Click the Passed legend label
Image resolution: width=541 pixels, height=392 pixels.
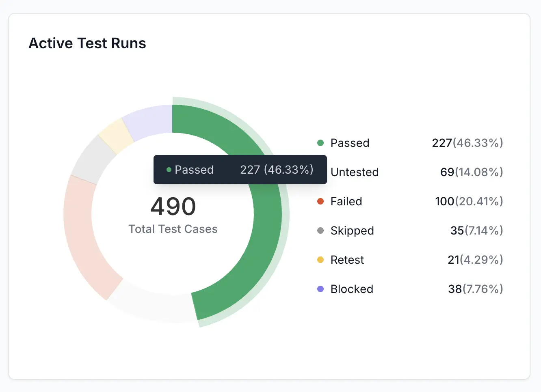click(350, 143)
